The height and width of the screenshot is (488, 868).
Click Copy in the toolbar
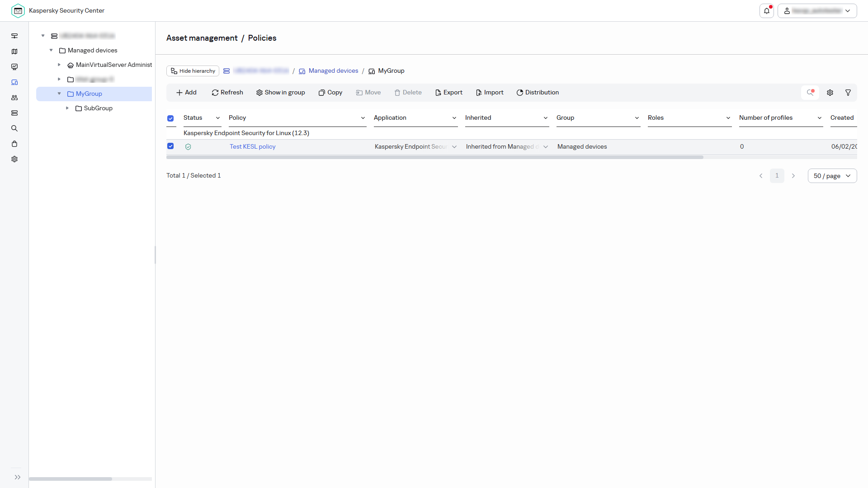pos(330,93)
